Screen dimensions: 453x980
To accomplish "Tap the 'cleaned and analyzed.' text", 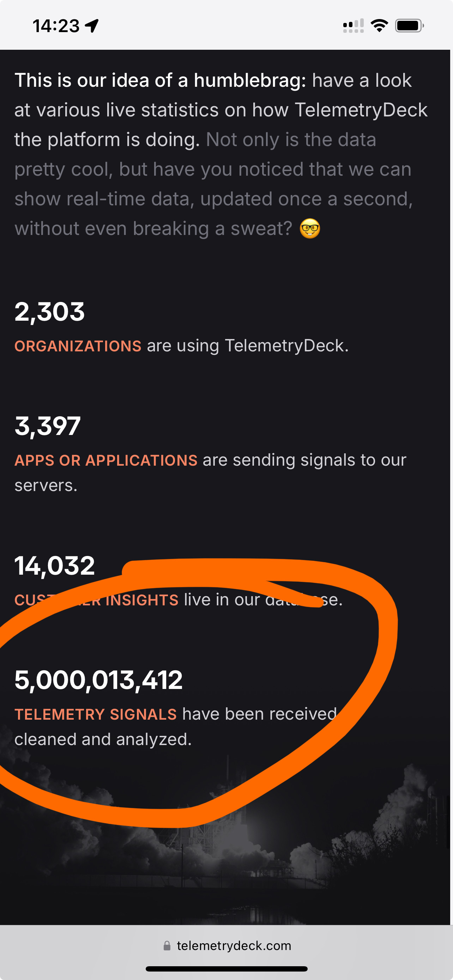I will click(103, 739).
